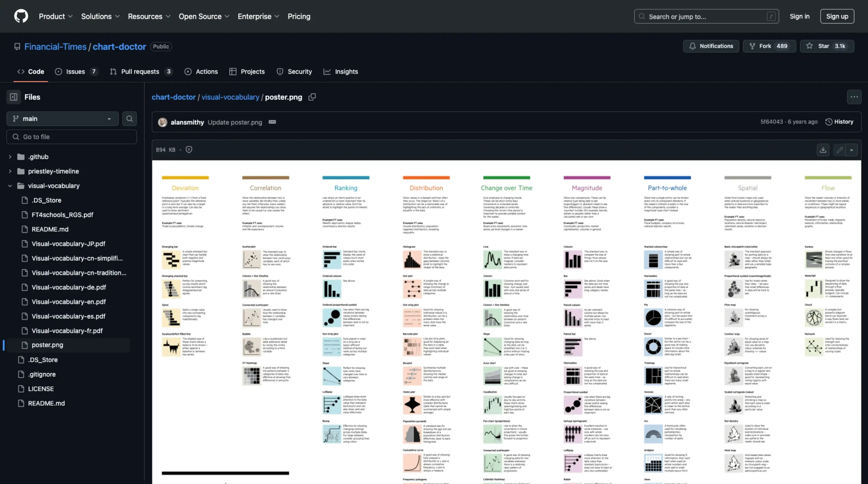
Task: Click the shield icon beside file size
Action: coord(189,150)
